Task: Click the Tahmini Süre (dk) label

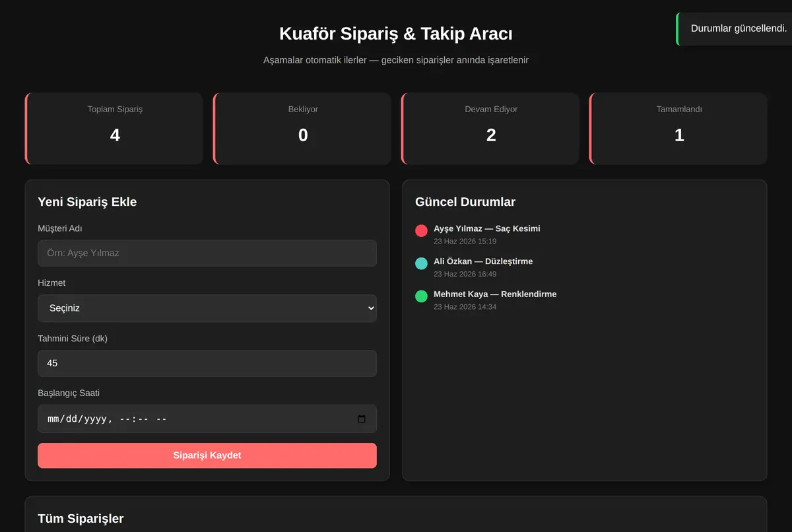Action: (x=73, y=339)
